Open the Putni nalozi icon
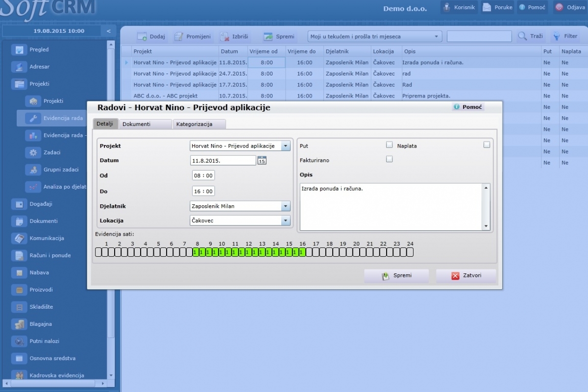 pos(20,341)
